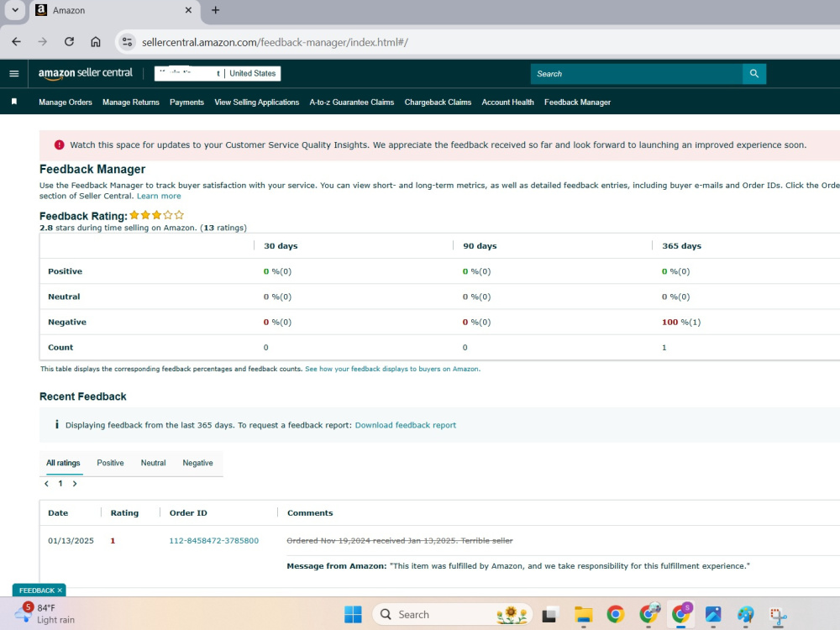Switch to the Neutral tab
This screenshot has width=840, height=630.
[153, 463]
